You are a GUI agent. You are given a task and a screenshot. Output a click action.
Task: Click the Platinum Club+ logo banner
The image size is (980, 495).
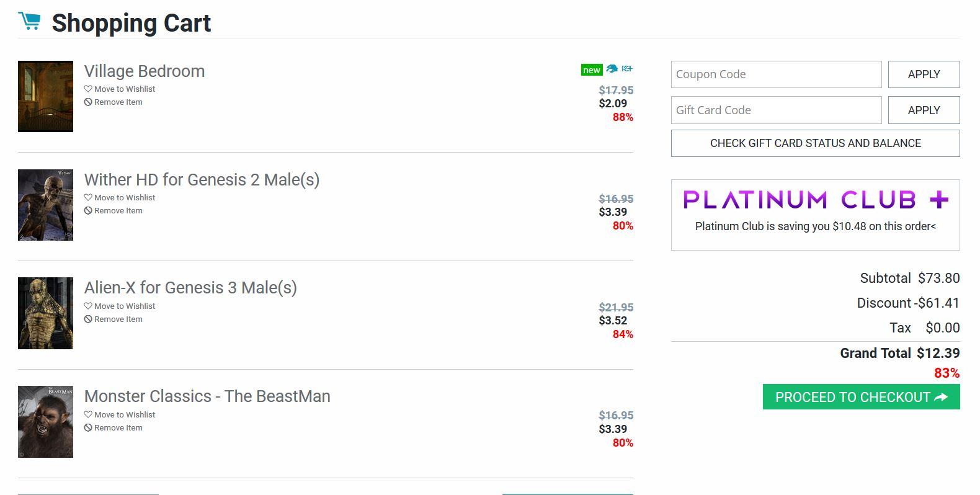[815, 200]
